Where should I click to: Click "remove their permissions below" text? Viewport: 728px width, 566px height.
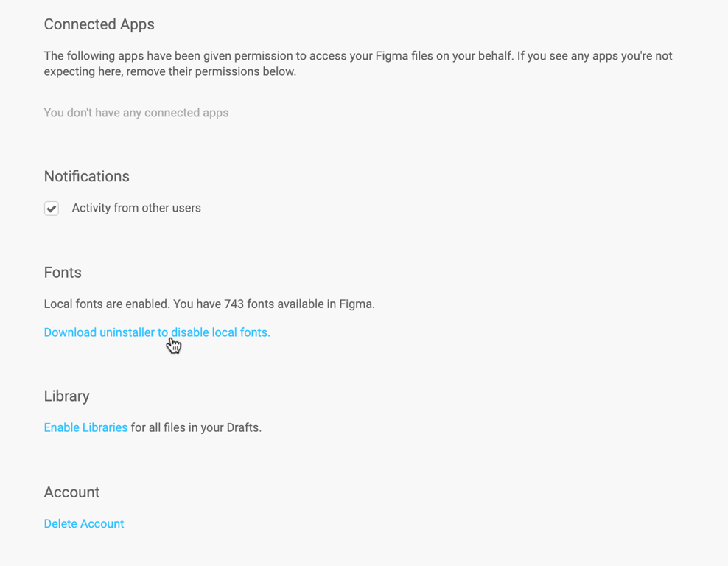point(210,71)
